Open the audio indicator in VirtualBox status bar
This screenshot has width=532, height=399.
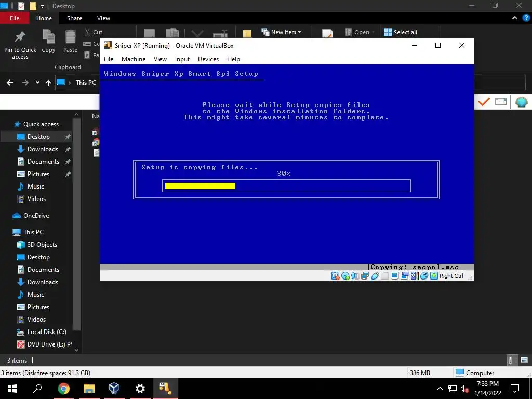(x=355, y=276)
